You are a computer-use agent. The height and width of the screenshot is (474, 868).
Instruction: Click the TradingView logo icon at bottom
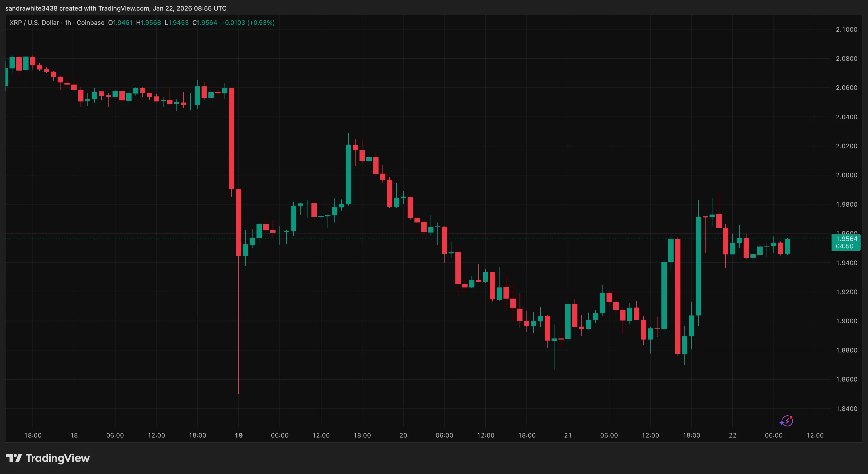pos(14,458)
